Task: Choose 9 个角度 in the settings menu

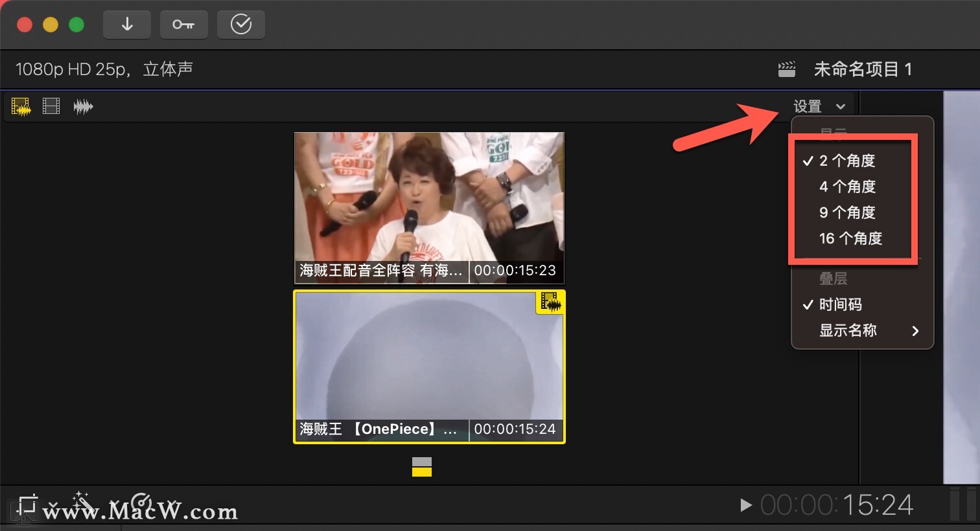Action: click(x=863, y=212)
